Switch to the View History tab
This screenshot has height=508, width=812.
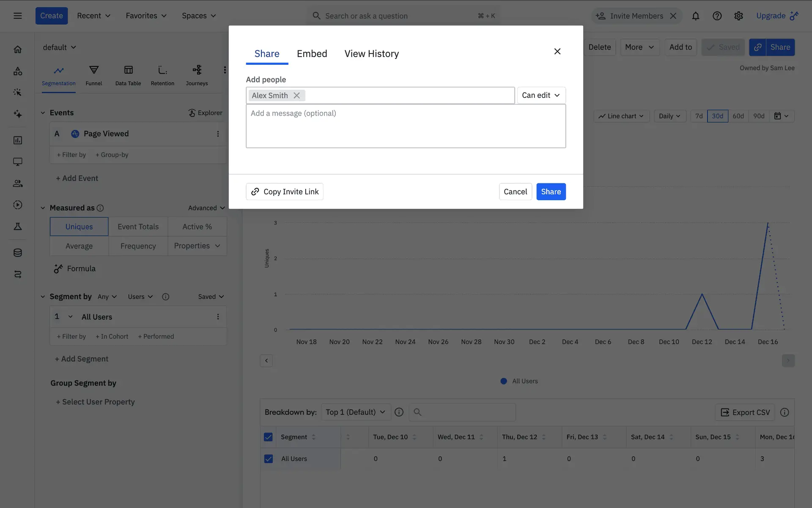coord(371,54)
